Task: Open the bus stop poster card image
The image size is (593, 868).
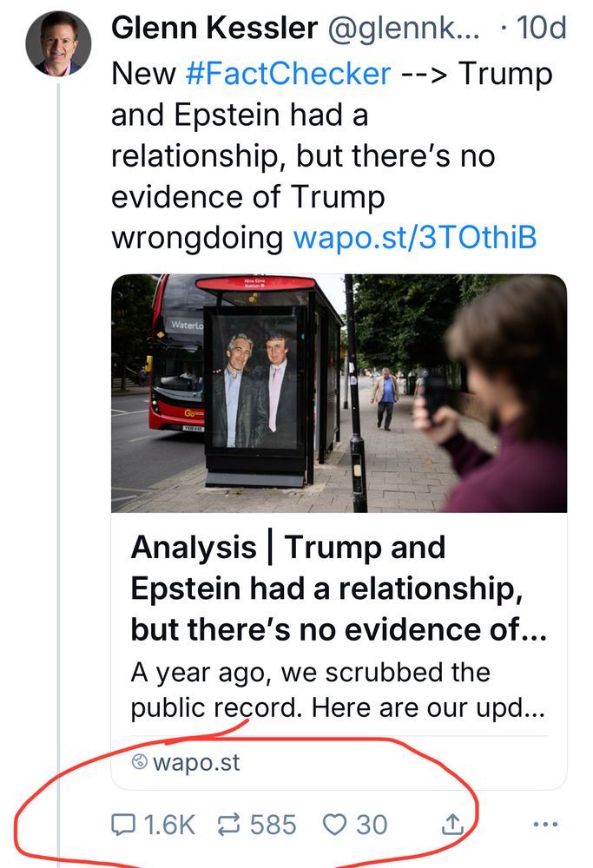Action: 339,393
